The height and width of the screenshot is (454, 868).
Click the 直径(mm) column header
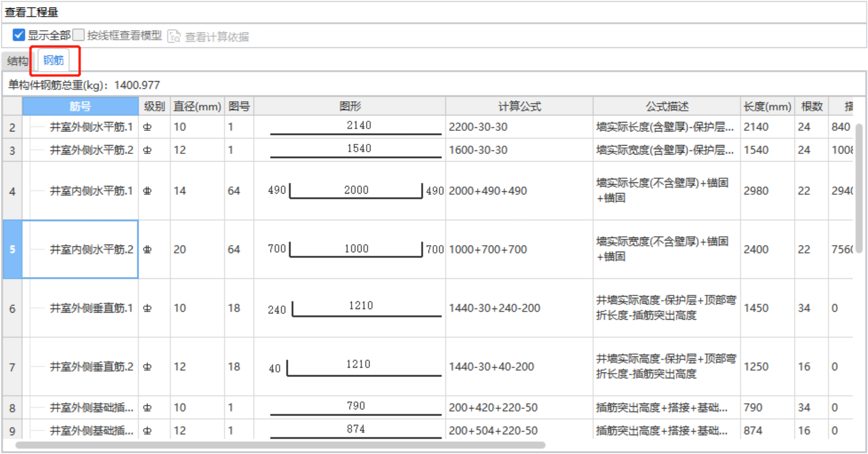pyautogui.click(x=197, y=107)
